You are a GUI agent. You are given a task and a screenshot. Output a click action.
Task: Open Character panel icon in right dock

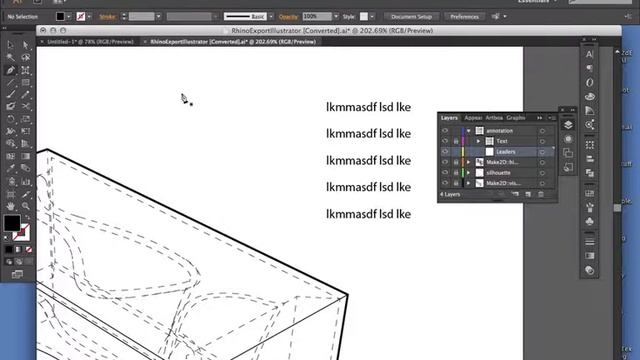coord(589,54)
